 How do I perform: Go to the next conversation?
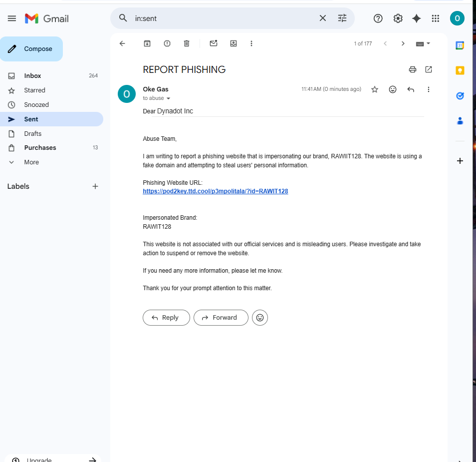403,43
